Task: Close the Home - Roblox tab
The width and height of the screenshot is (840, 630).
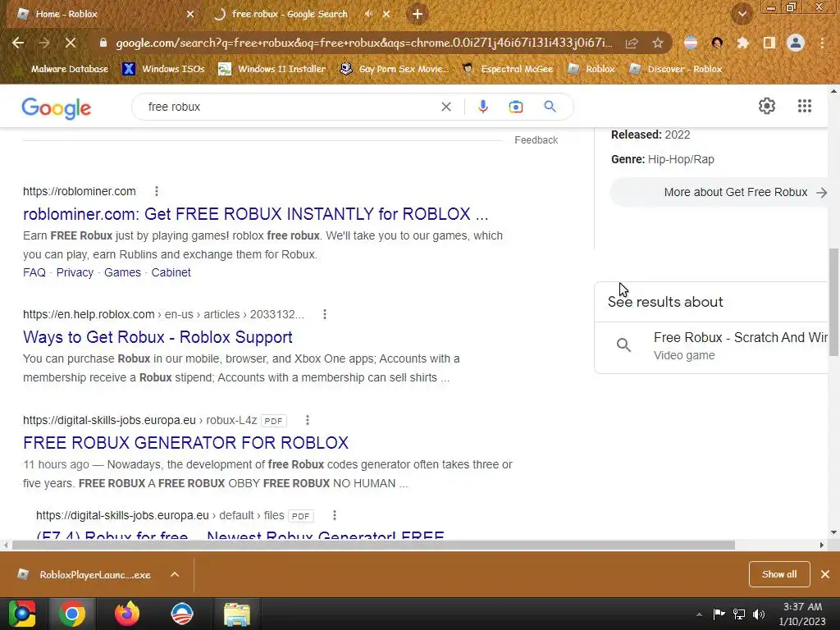Action: click(x=190, y=15)
